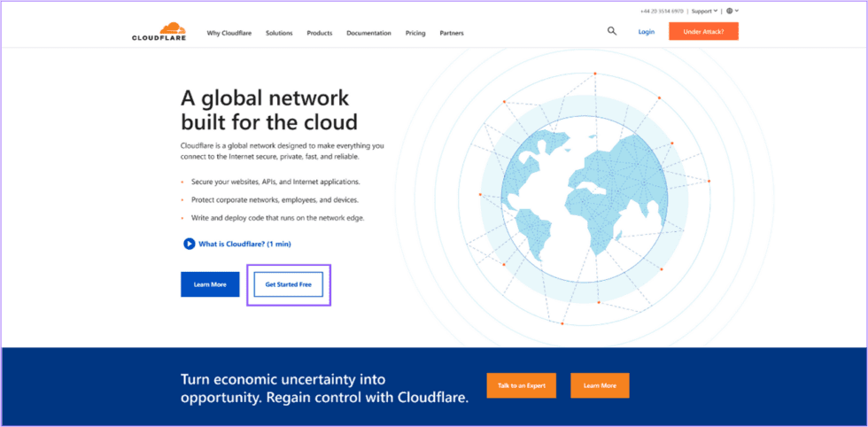868x427 pixels.
Task: Click the Login link
Action: tap(646, 32)
